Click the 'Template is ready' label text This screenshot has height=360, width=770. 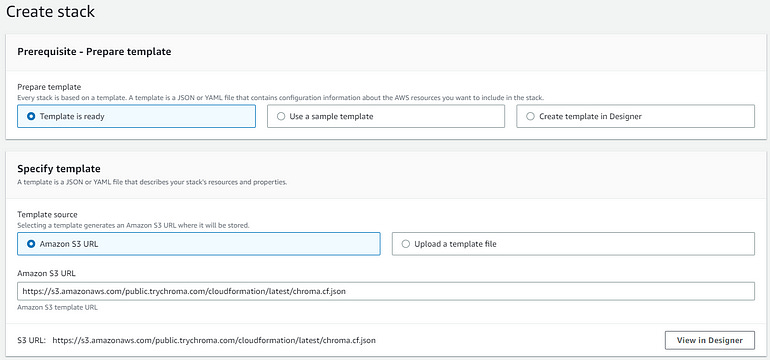(x=72, y=116)
